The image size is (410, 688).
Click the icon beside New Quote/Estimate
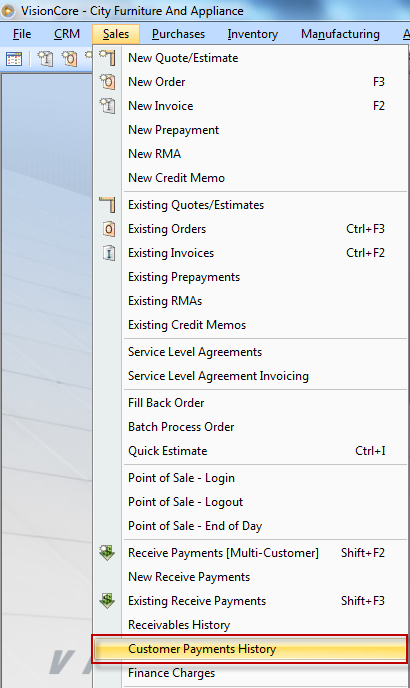[x=108, y=58]
